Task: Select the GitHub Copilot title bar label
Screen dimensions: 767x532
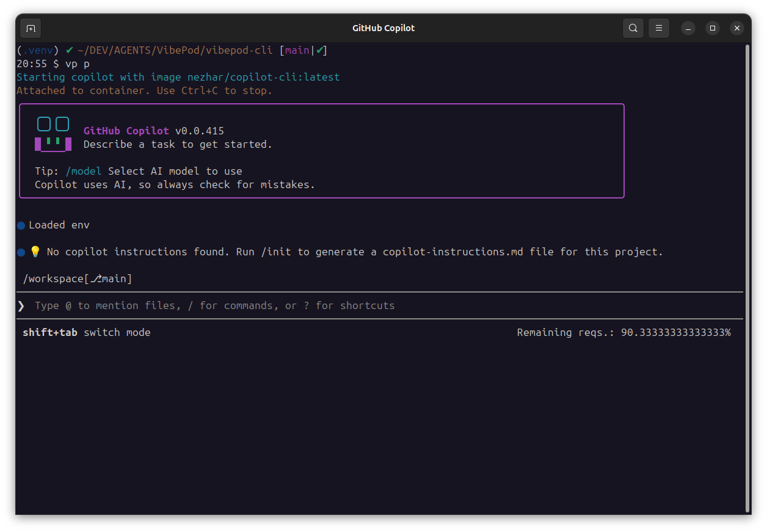Action: click(383, 27)
